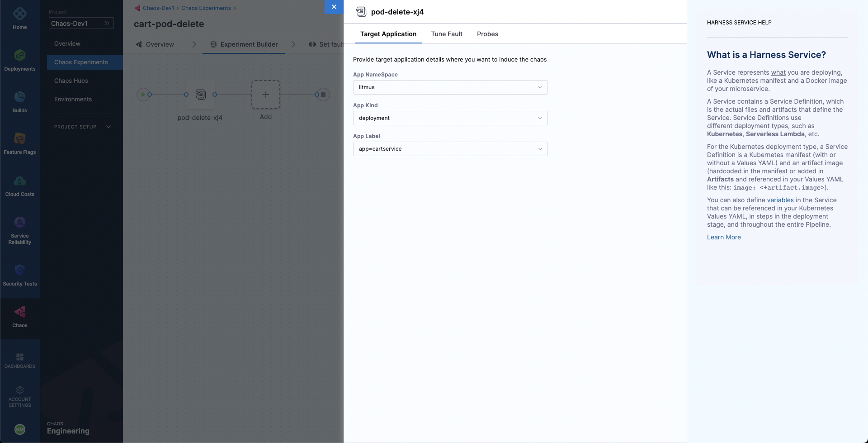Go to the Set fault weights step
The height and width of the screenshot is (443, 868).
[x=326, y=44]
